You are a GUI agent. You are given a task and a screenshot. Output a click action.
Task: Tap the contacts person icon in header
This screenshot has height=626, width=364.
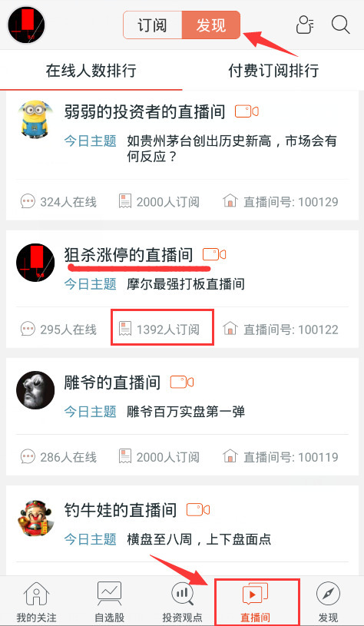(x=306, y=25)
